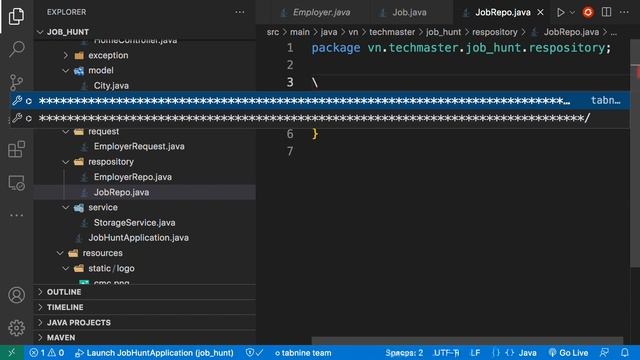Click the job_hunt breadcrumb segment
This screenshot has height=360, width=640.
443,32
